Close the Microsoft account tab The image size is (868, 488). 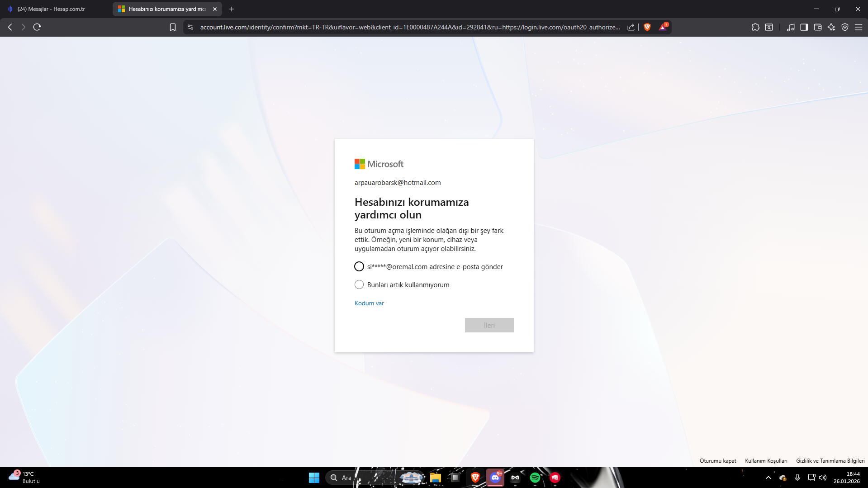[x=215, y=9]
